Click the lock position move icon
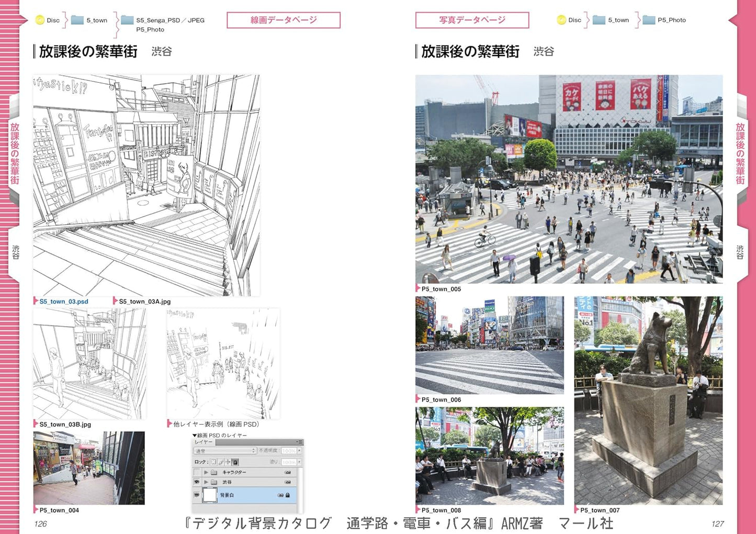This screenshot has height=534, width=756. (x=228, y=462)
